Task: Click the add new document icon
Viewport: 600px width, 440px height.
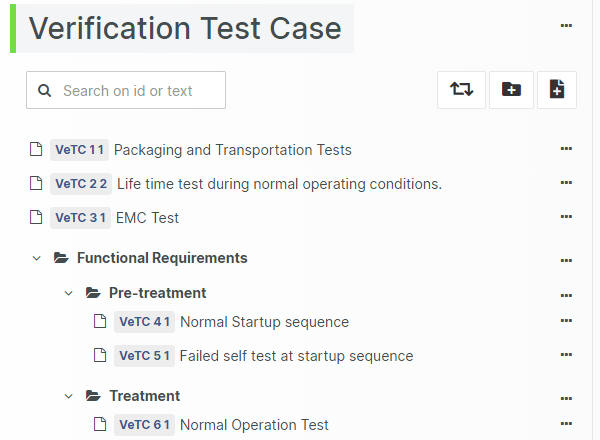Action: coord(557,89)
